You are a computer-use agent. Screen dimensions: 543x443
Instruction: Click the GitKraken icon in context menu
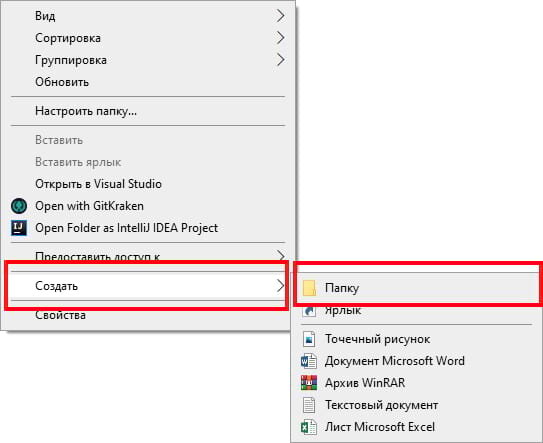pyautogui.click(x=19, y=206)
